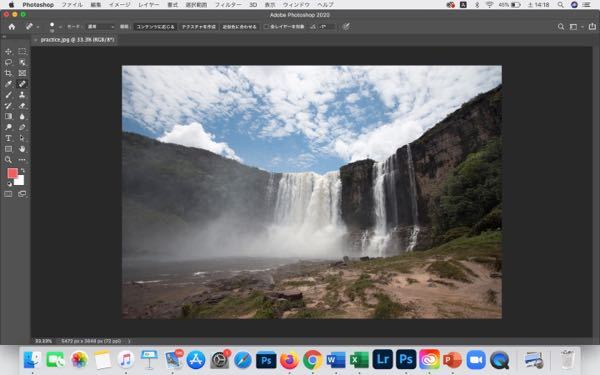Open the ウィンドウ menu

pos(296,5)
